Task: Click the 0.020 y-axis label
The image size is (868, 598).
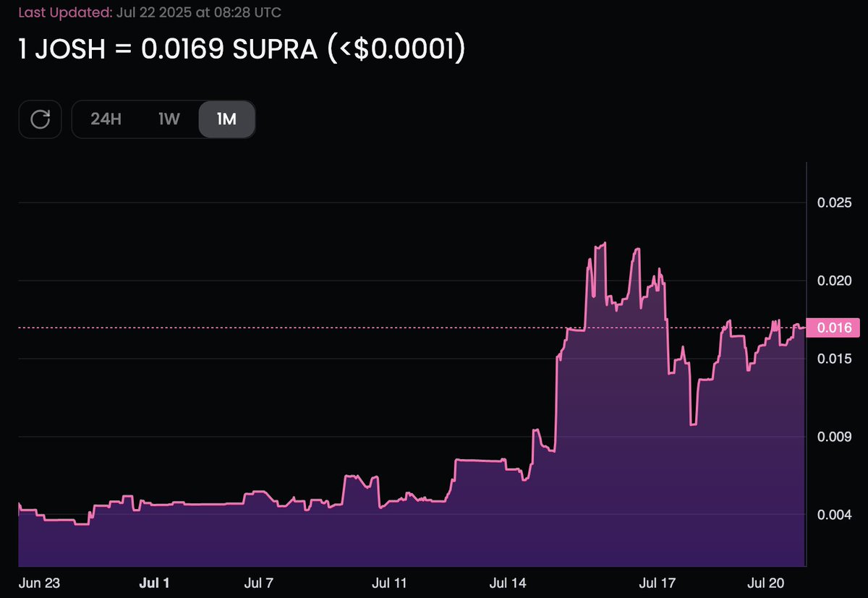Action: click(833, 281)
